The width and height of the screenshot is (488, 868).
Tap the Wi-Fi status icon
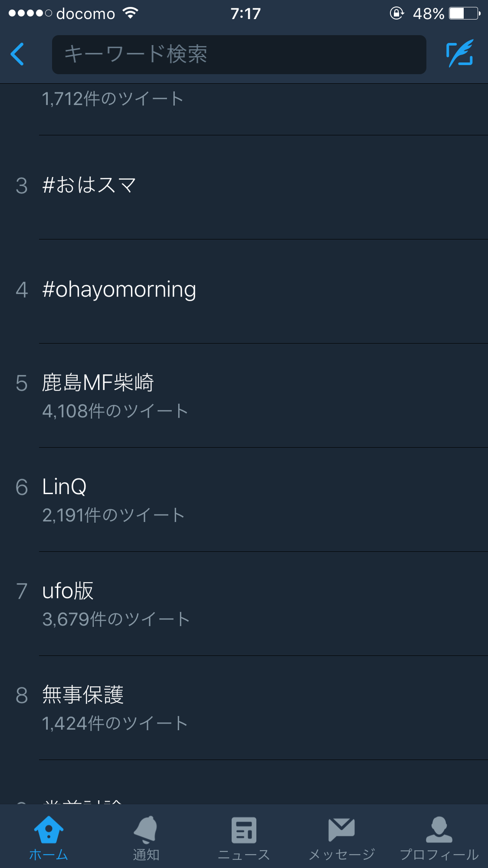(x=131, y=13)
